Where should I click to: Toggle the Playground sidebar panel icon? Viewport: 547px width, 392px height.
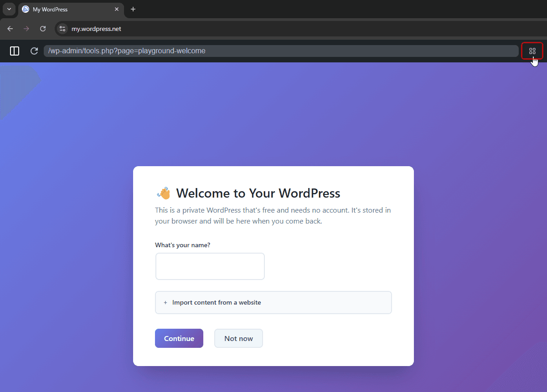pyautogui.click(x=15, y=51)
